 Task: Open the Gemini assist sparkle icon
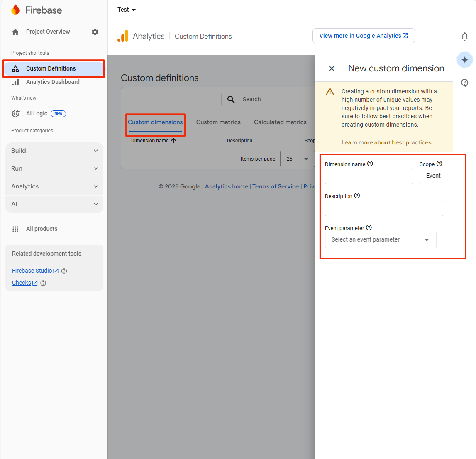[465, 60]
